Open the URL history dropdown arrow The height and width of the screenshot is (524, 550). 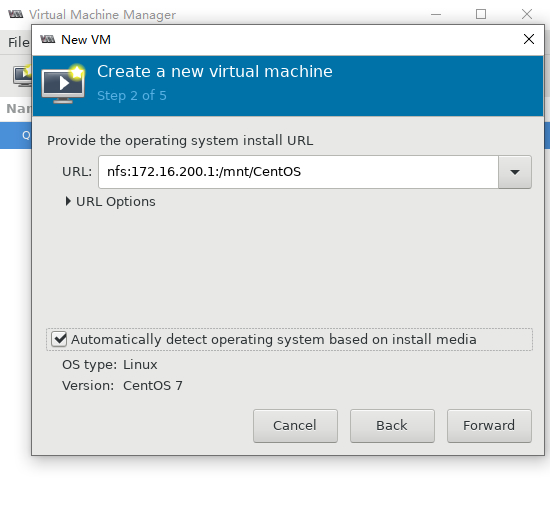click(515, 172)
